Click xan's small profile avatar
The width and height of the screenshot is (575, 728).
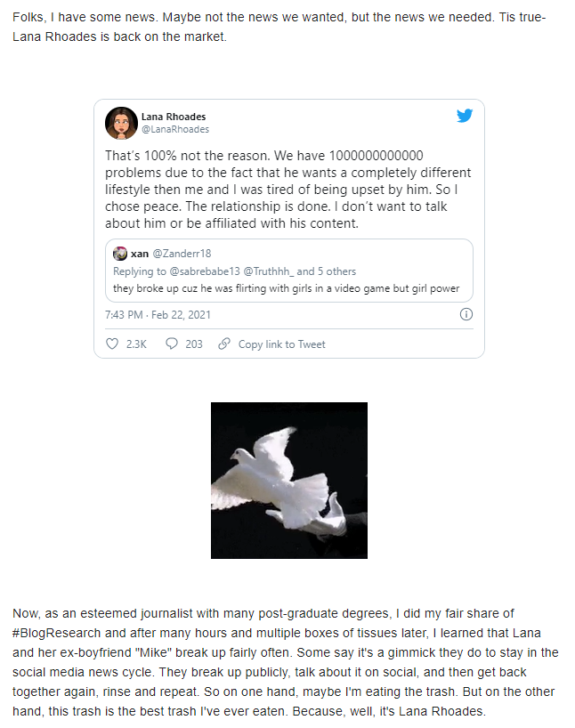tap(120, 254)
